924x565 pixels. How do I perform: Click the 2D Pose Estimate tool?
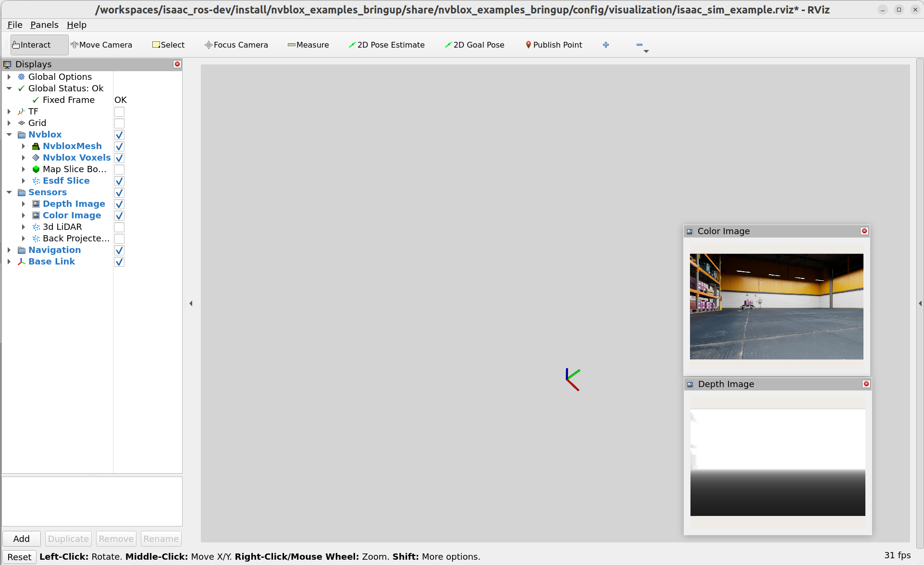pos(386,45)
